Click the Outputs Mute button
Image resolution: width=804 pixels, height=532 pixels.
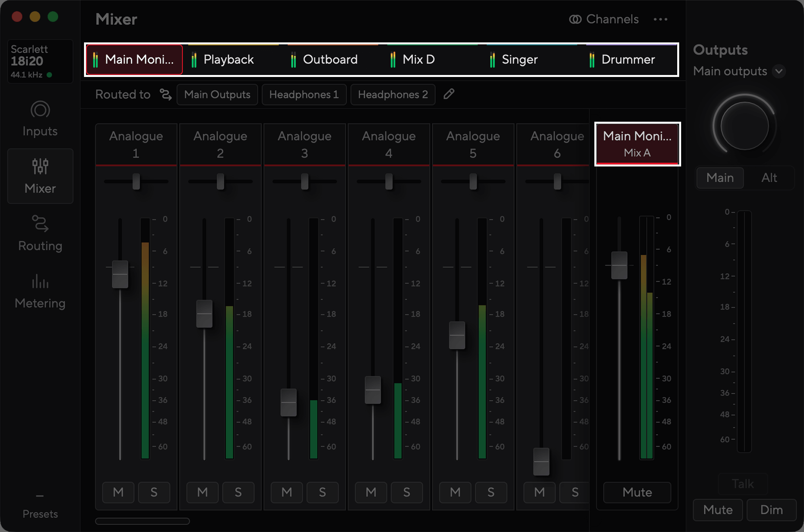point(718,510)
